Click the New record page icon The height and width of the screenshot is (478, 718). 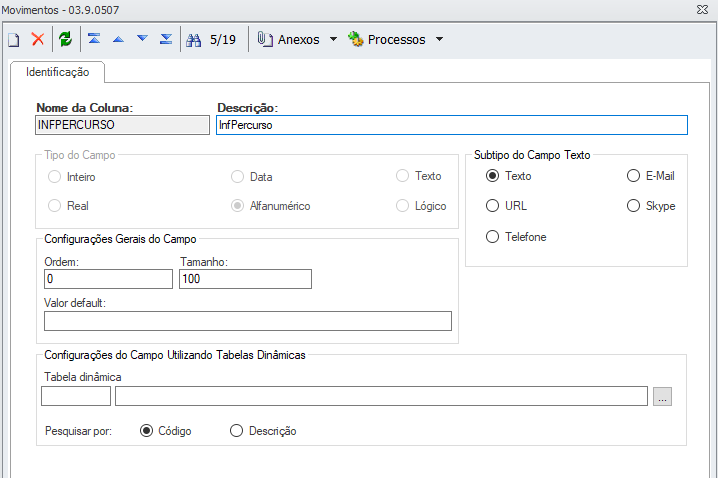14,39
